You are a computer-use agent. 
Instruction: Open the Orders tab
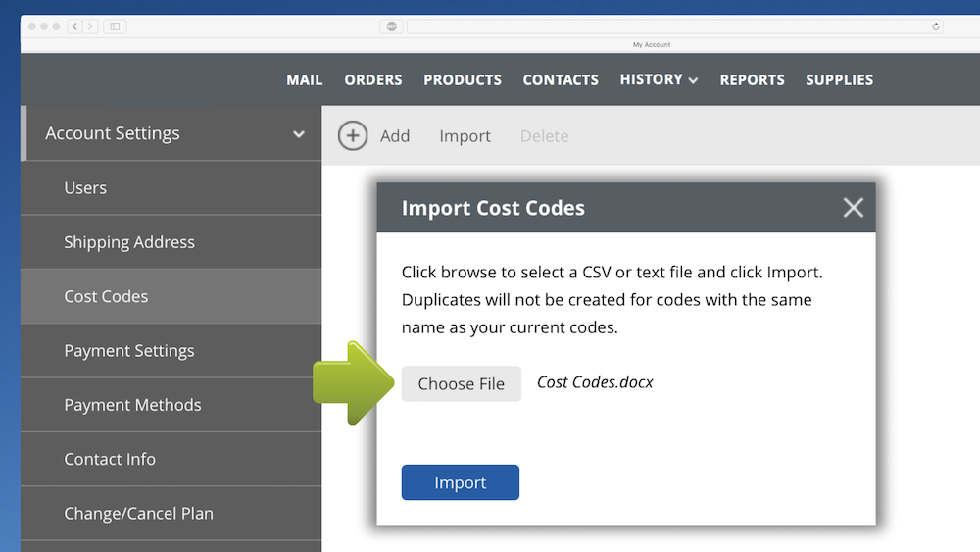tap(373, 80)
